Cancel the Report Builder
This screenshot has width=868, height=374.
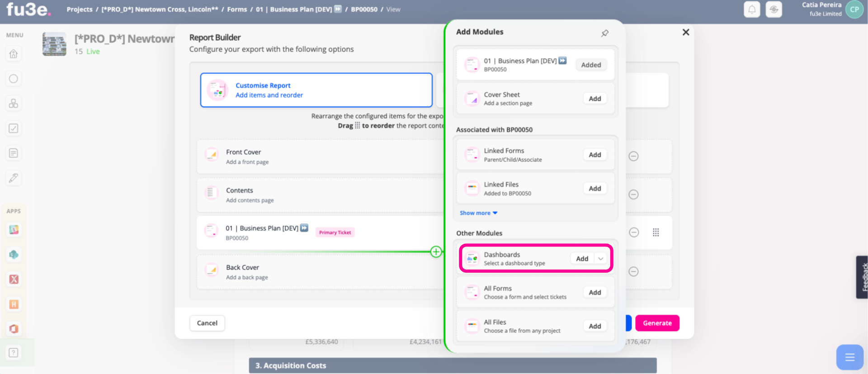tap(207, 323)
